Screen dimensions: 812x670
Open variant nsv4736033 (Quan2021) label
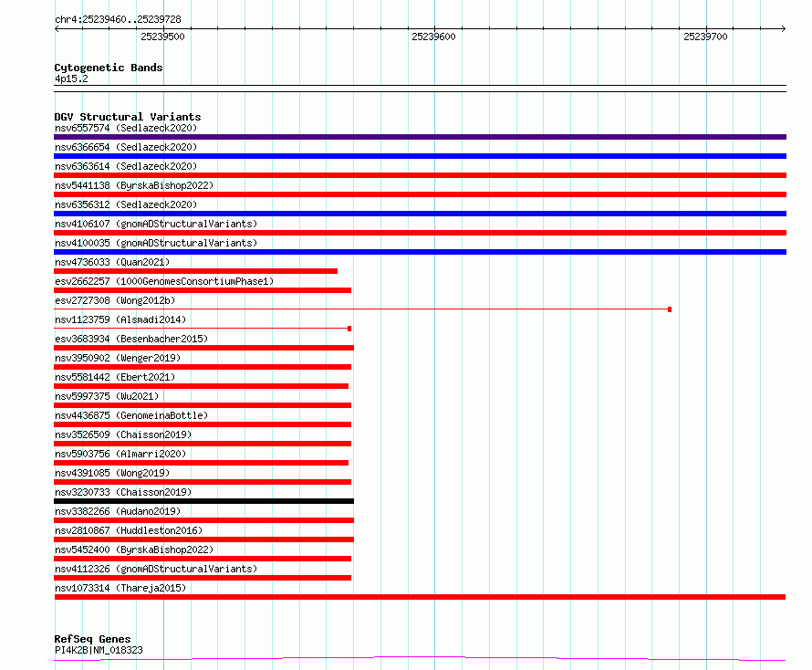pyautogui.click(x=112, y=262)
